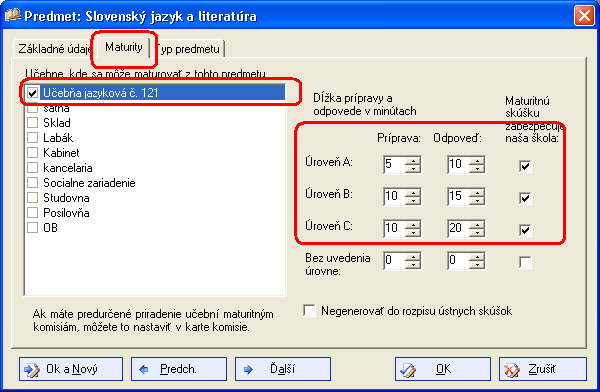Viewport: 600px width, 392px height.
Task: Cancel the dialog with Zrušiť
Action: [543, 369]
